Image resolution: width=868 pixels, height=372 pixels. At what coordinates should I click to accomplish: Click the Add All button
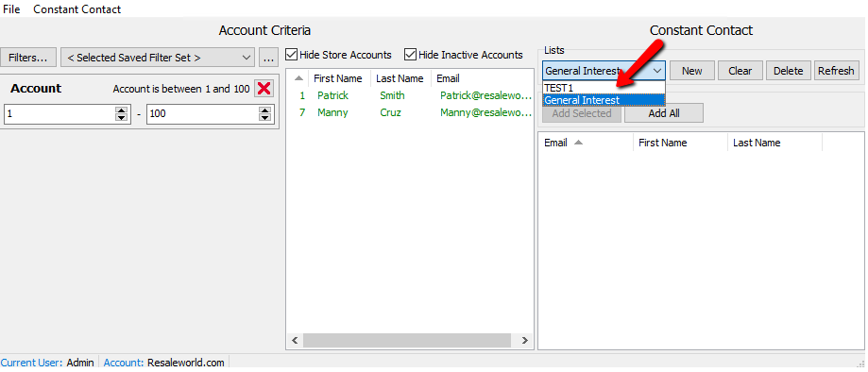pyautogui.click(x=664, y=113)
